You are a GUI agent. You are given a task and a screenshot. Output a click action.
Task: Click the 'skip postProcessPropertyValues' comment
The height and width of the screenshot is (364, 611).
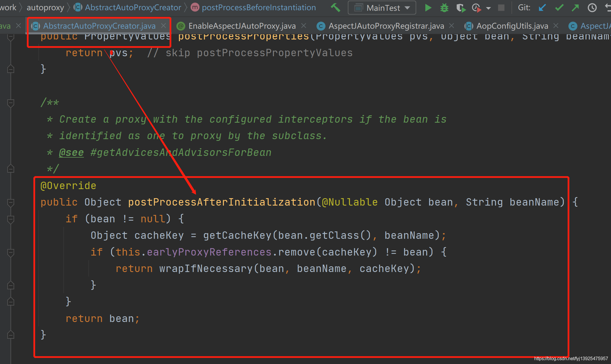(250, 53)
